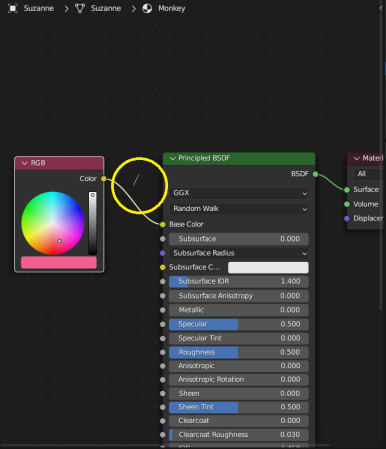Screen dimensions: 386x449
Task: Click the Surface input socket
Action: pos(347,190)
